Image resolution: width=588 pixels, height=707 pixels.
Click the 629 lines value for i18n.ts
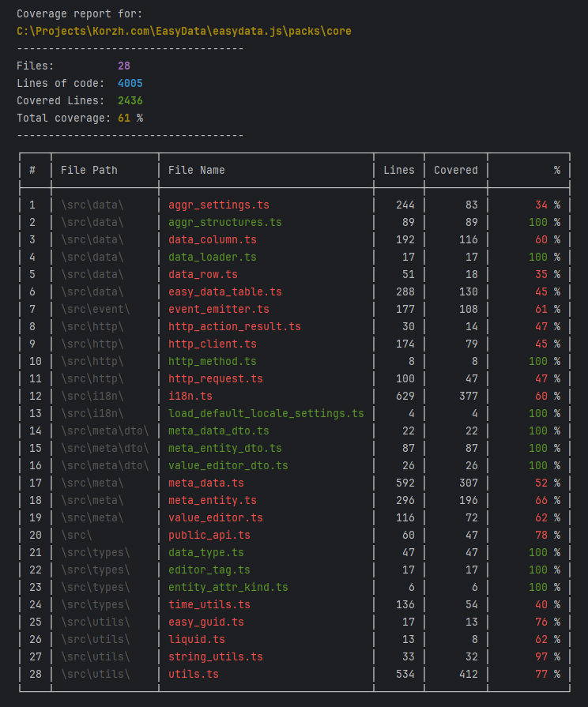coord(405,396)
